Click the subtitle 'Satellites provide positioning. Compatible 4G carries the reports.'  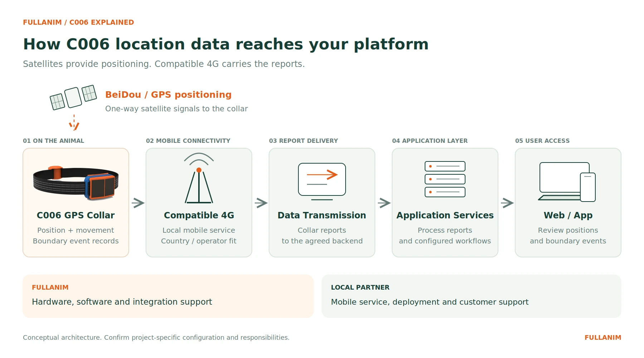coord(164,64)
